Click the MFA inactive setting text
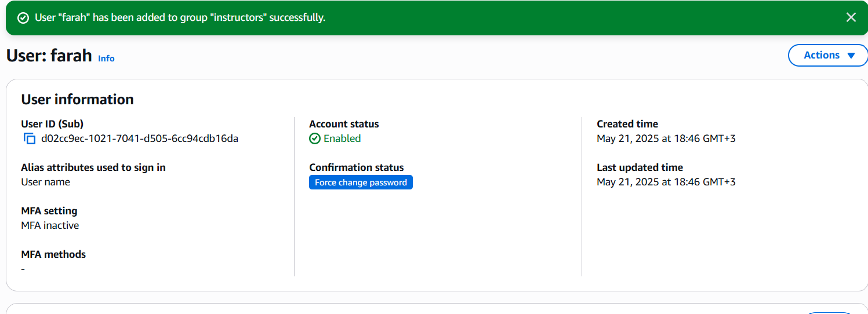Screen dimensions: 868x314 50,225
